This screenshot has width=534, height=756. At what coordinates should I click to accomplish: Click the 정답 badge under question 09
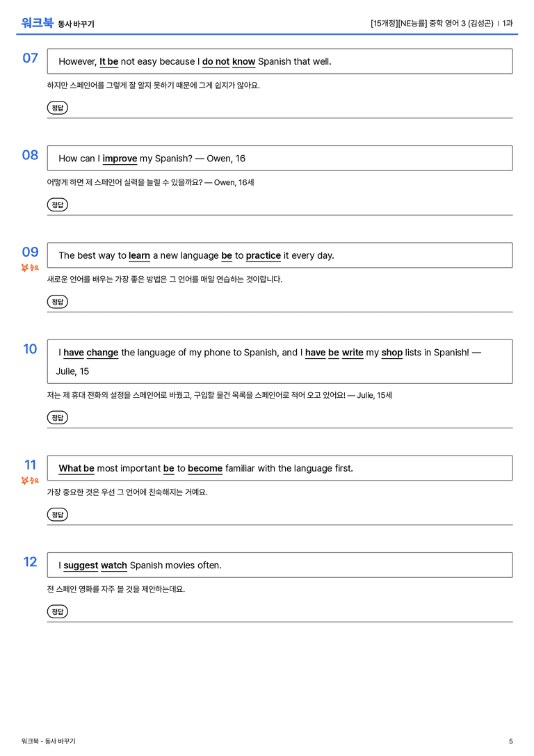click(57, 301)
